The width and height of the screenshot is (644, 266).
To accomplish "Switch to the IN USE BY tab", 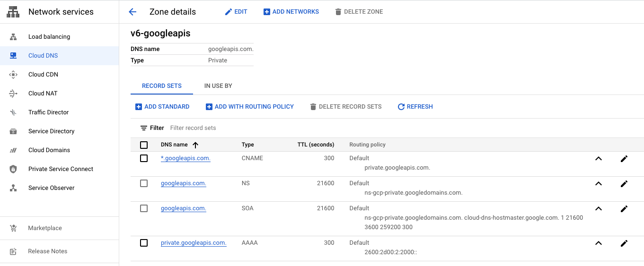I will [x=218, y=86].
